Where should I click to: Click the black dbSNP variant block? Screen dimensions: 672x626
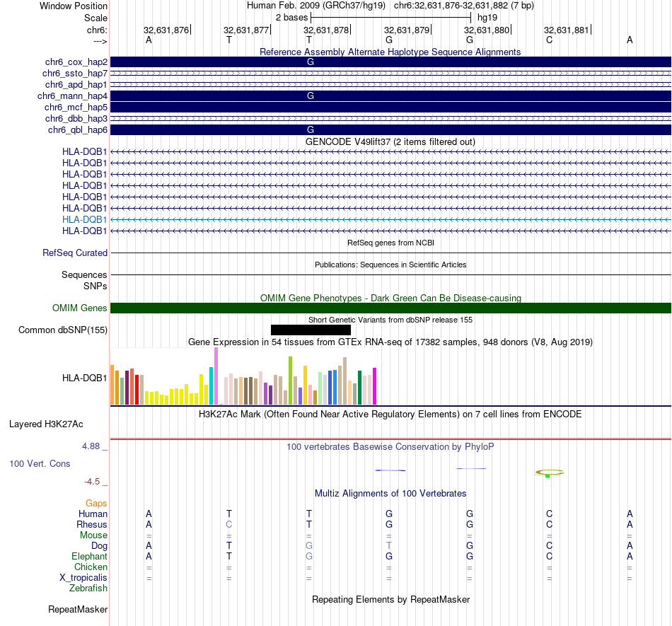(311, 330)
